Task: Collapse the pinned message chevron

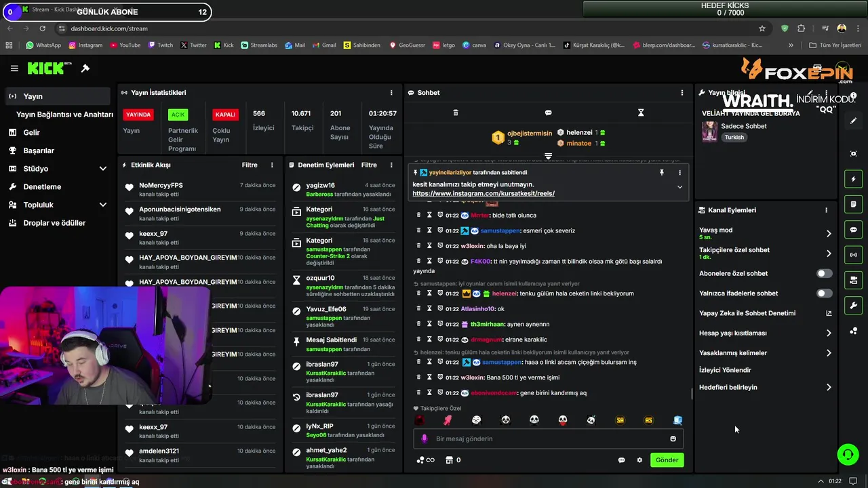Action: coord(679,187)
